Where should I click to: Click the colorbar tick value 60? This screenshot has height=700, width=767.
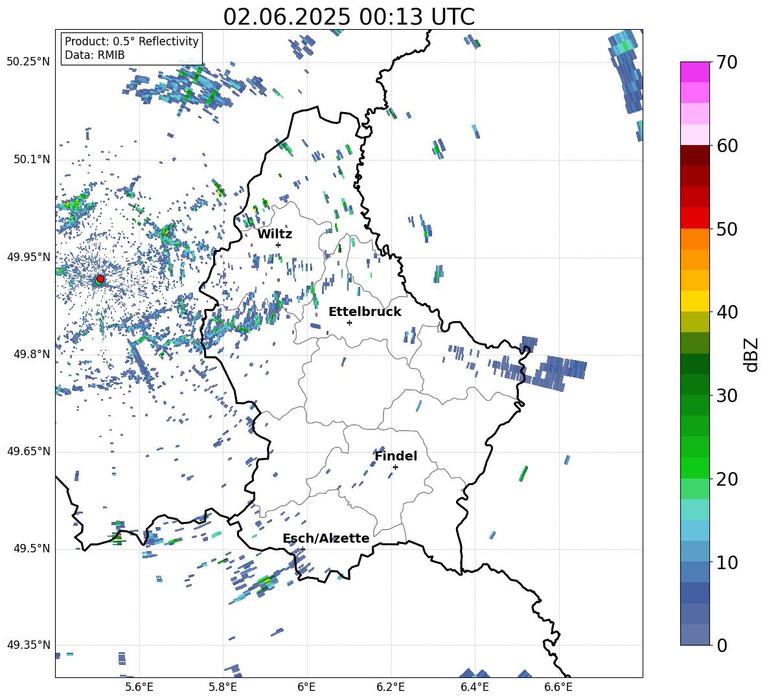tap(726, 145)
